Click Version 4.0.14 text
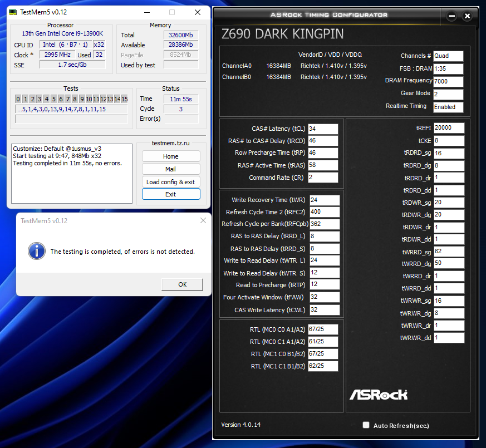486x448 pixels. 241,425
